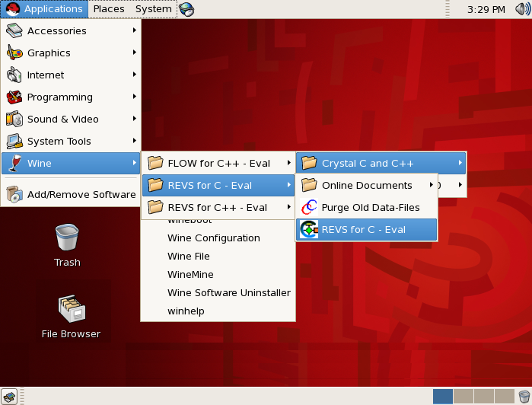Click the Accessories category icon

14,30
